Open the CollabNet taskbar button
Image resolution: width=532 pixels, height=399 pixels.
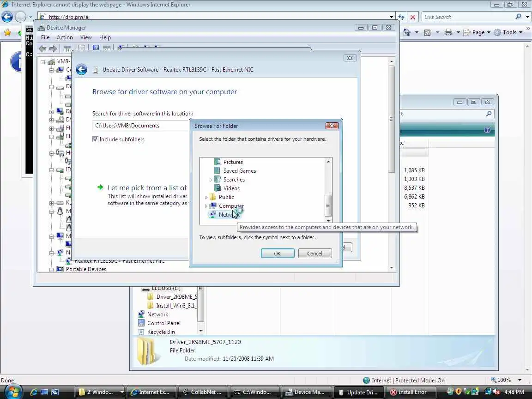pos(203,392)
